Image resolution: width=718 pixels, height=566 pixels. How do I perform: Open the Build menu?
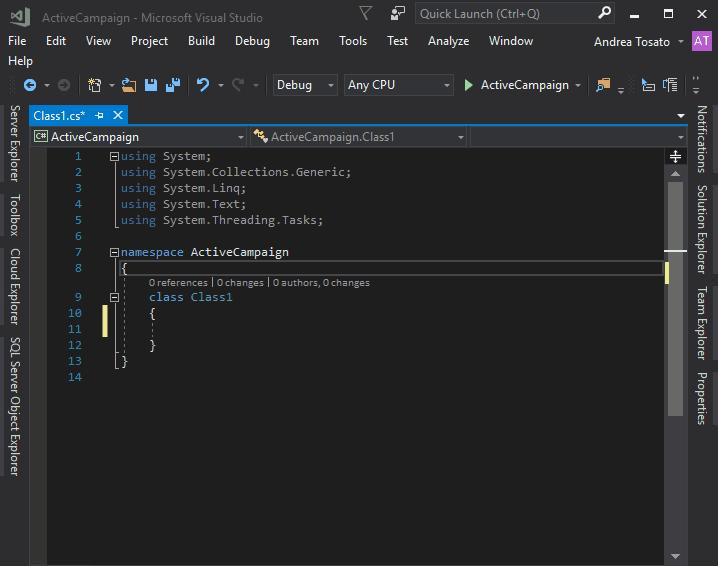[201, 41]
